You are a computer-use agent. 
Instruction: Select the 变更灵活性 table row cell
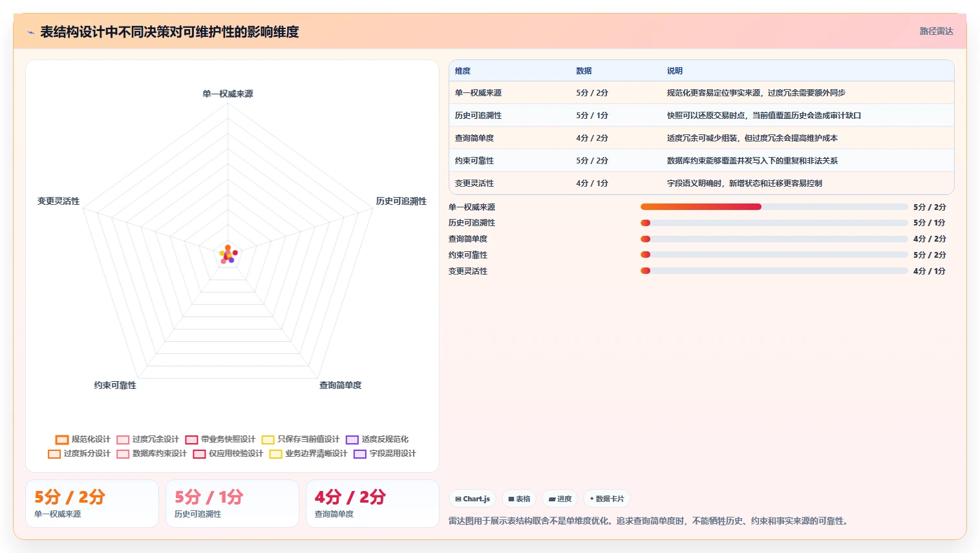474,183
